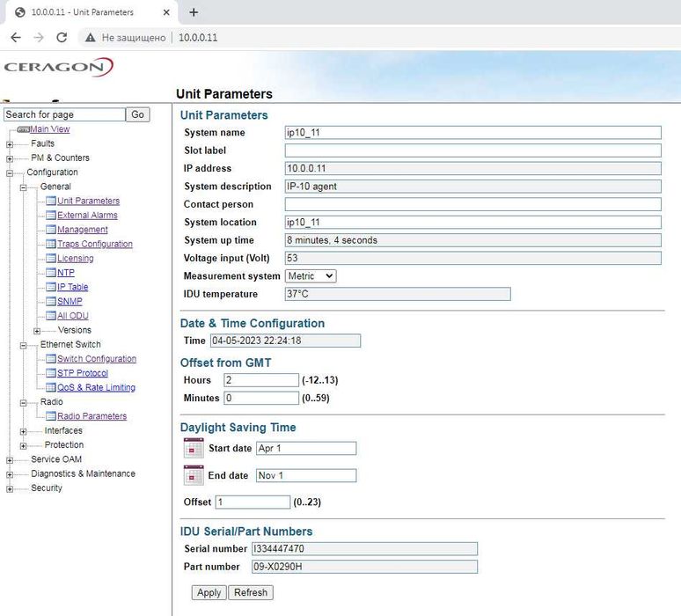Expand the Diagnostics & Maintenance node
The height and width of the screenshot is (616, 681).
[x=10, y=474]
